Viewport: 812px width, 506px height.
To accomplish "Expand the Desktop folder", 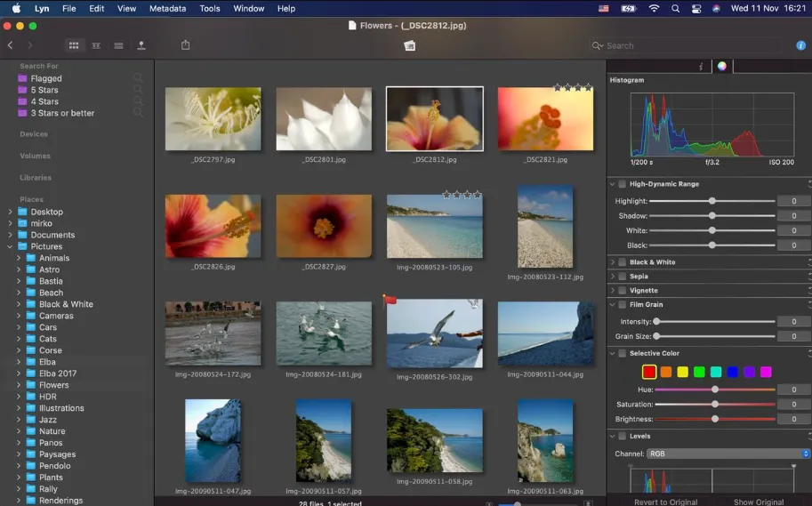I will click(10, 212).
